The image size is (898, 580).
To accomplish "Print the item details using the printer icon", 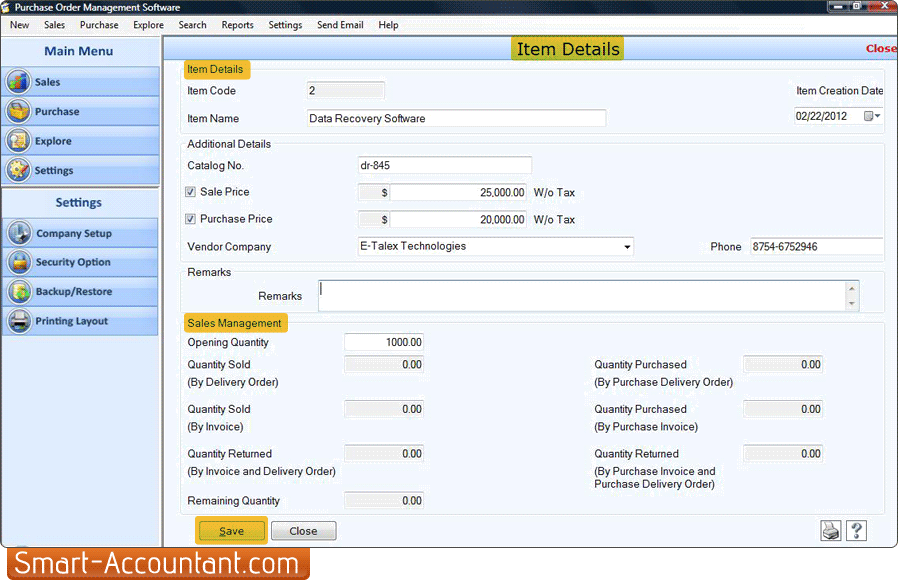I will point(830,530).
